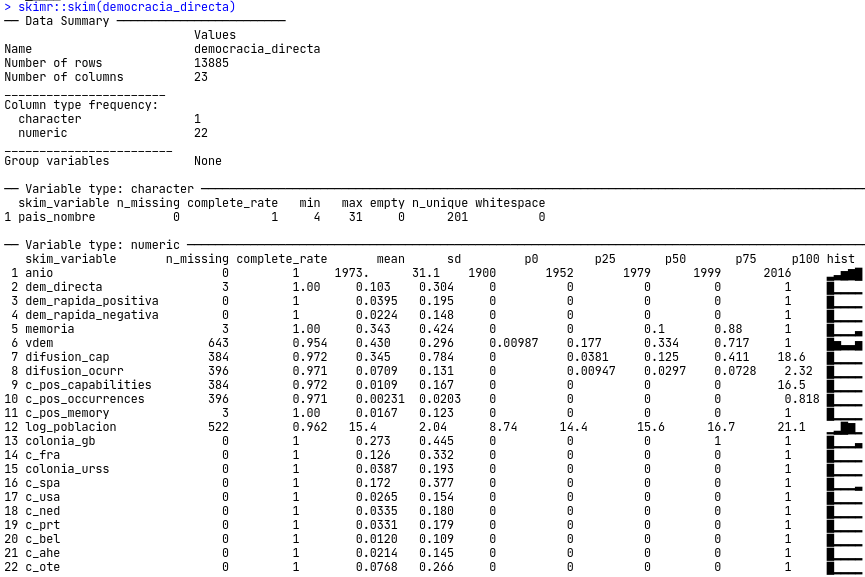Click the 'Data Summary' heading
This screenshot has width=865, height=577.
coord(67,21)
